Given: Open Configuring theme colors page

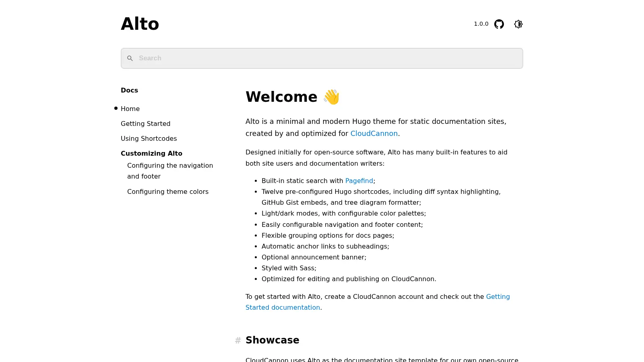Looking at the screenshot, I should [168, 191].
